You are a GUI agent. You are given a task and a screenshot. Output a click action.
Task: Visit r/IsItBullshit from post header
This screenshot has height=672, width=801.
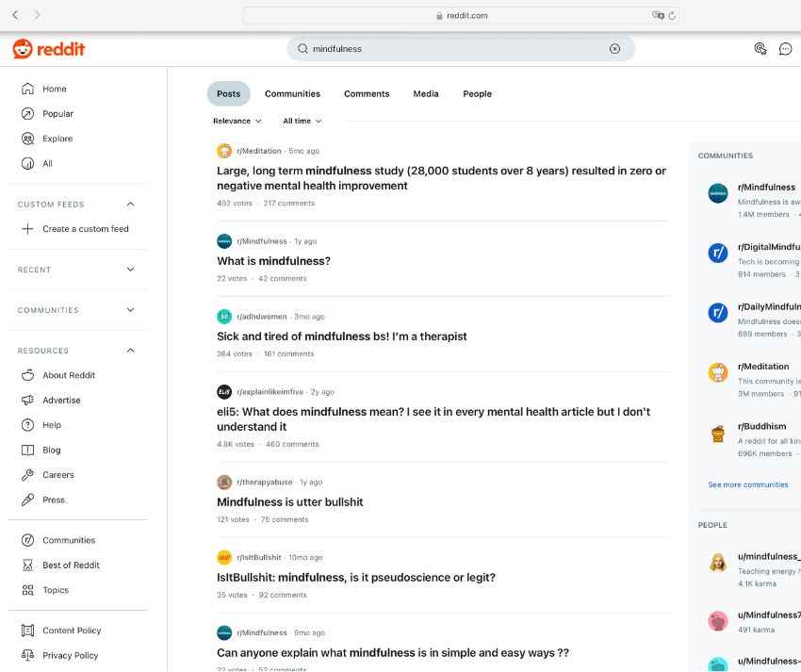258,558
